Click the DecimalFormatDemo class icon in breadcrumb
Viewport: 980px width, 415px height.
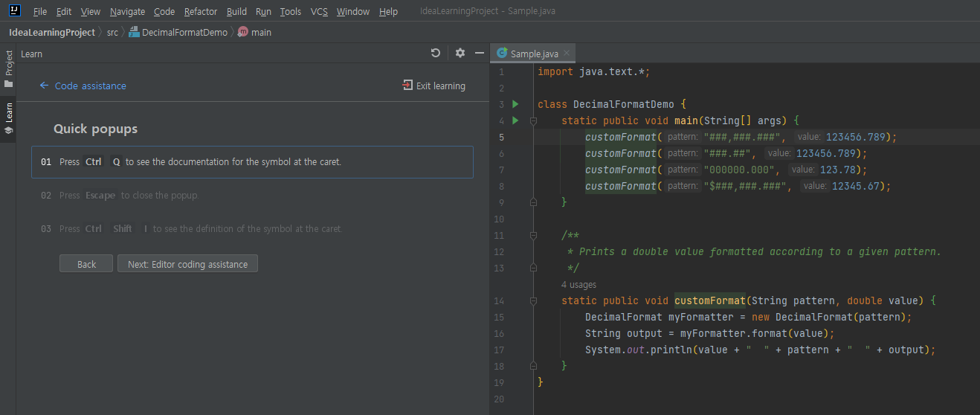[x=134, y=32]
